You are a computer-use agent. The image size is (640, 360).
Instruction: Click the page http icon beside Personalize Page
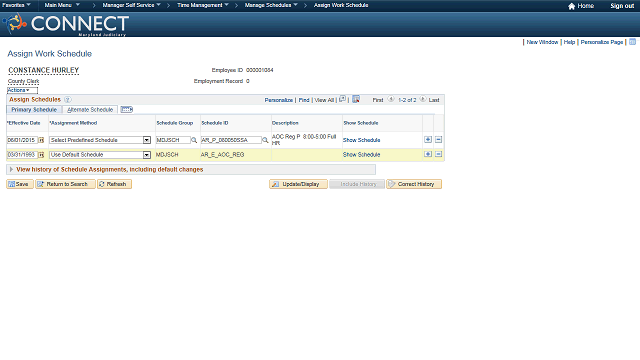click(x=632, y=42)
